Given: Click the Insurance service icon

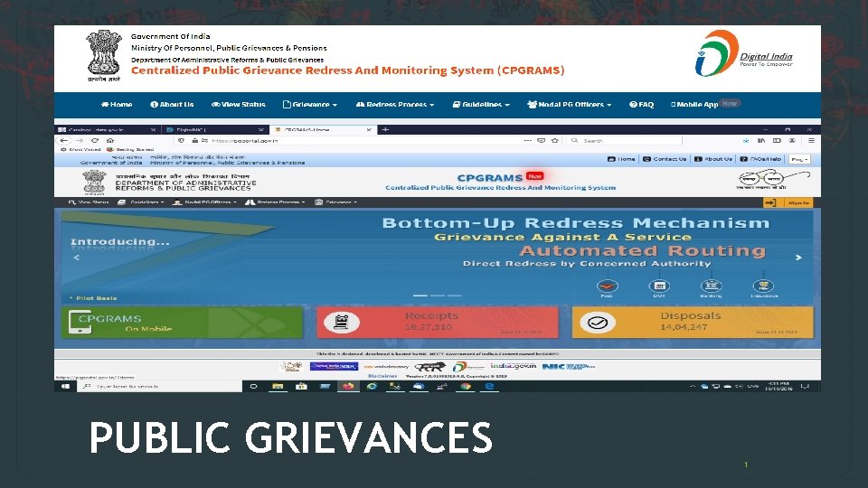Looking at the screenshot, I should point(763,286).
